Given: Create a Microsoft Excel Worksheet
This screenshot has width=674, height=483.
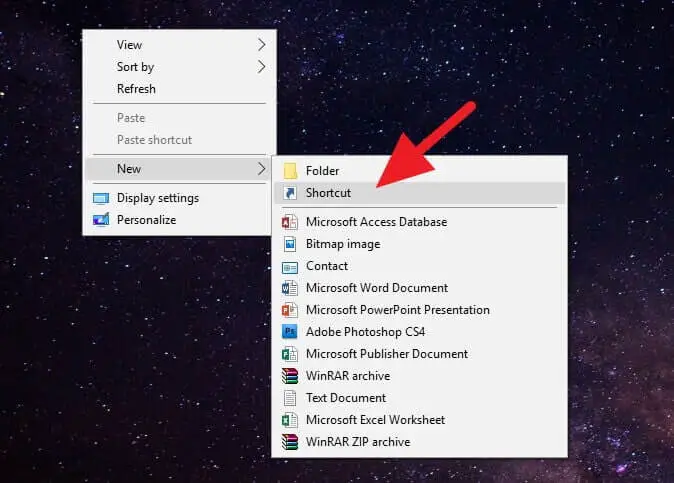Looking at the screenshot, I should coord(420,420).
